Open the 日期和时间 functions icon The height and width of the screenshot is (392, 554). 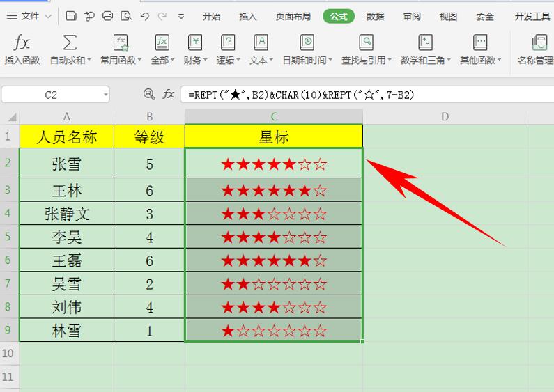[x=307, y=42]
